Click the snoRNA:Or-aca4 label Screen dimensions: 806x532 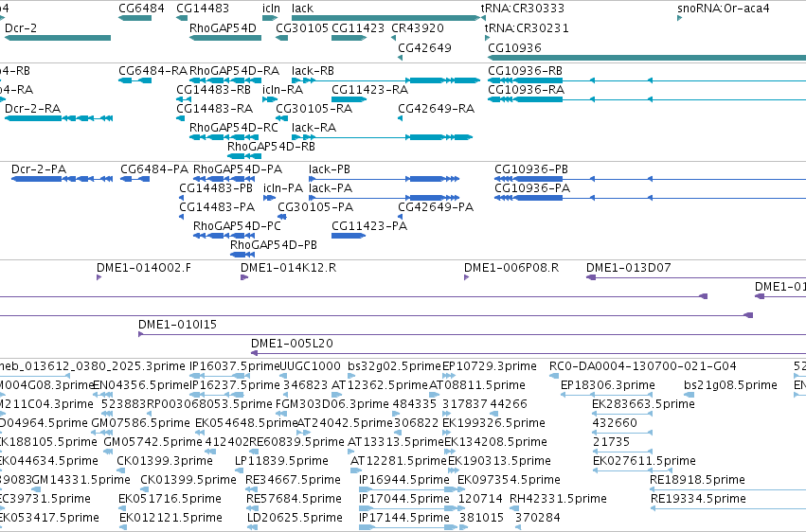point(724,9)
